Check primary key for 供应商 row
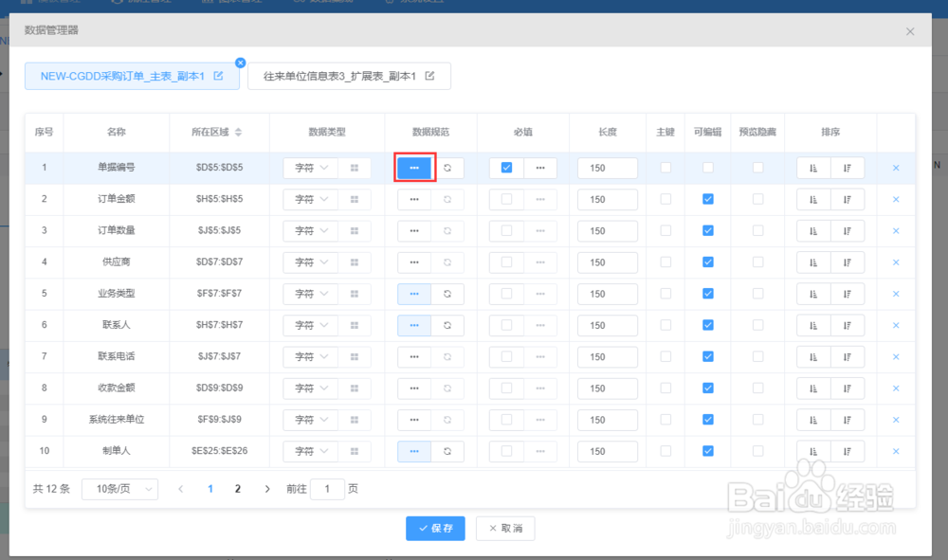This screenshot has width=948, height=560. click(x=665, y=262)
